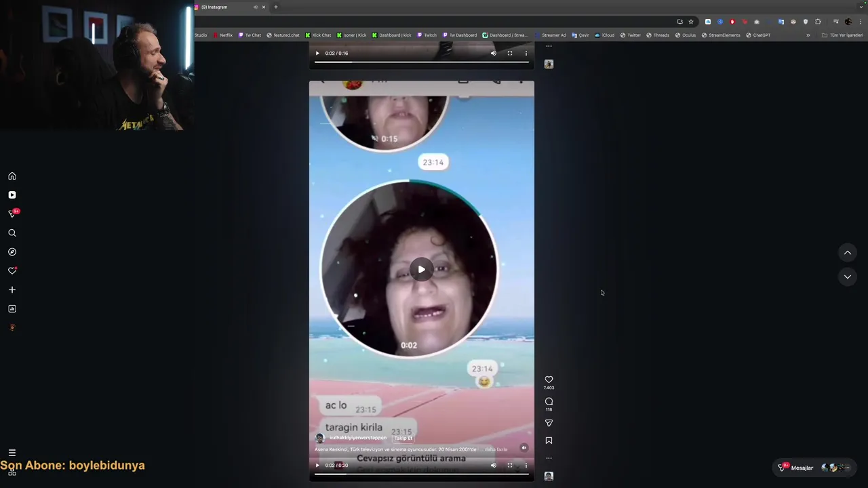Open the Reels icon in sidebar
The image size is (868, 488).
12,195
